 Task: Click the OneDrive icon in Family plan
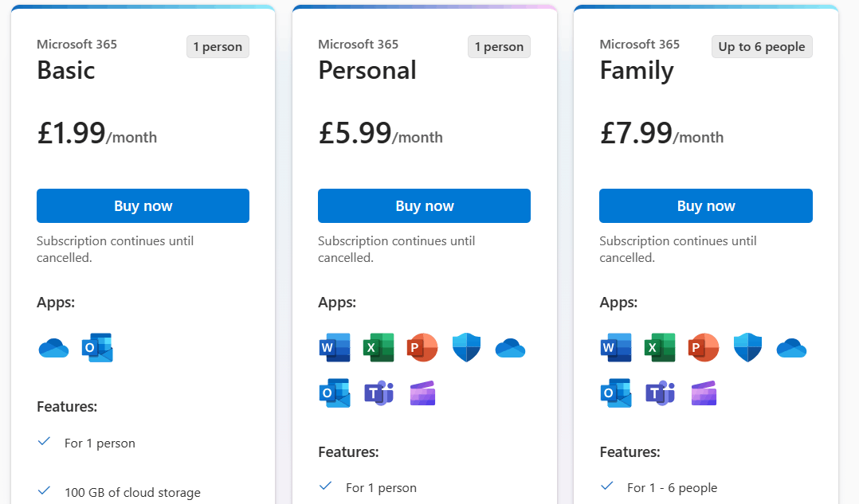791,348
